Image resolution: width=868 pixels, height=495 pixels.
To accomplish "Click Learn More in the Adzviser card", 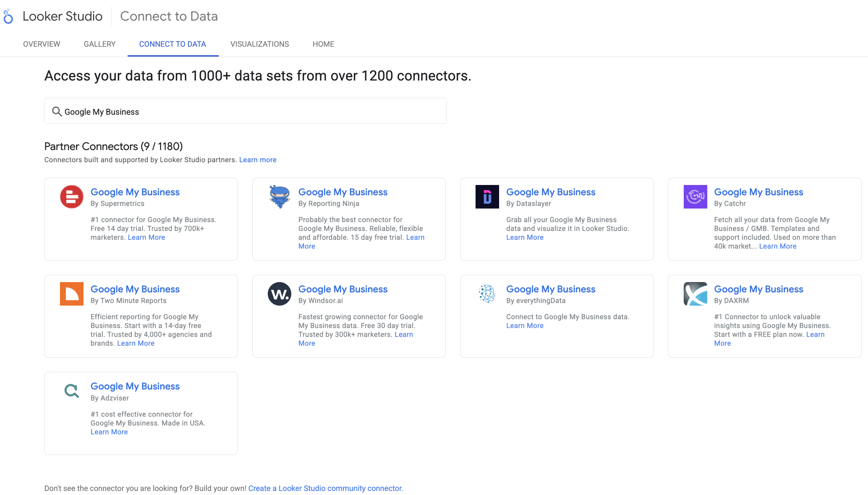I will [x=109, y=432].
